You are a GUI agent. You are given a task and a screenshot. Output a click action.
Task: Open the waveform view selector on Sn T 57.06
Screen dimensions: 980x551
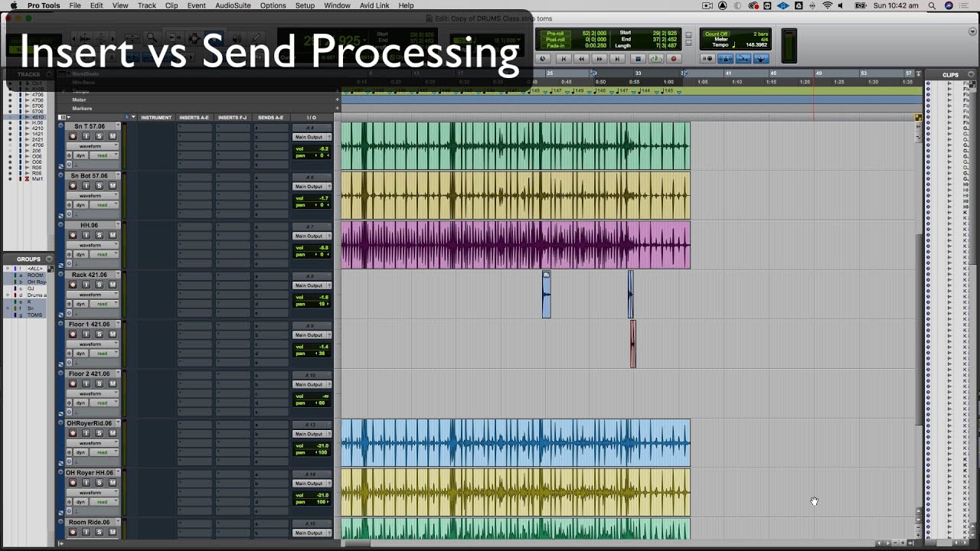(92, 146)
